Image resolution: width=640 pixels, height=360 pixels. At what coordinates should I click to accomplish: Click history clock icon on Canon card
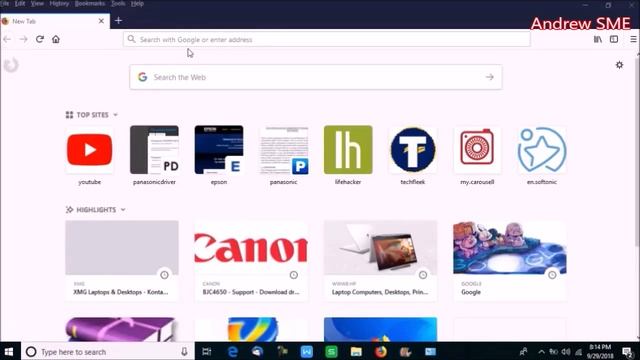(294, 275)
